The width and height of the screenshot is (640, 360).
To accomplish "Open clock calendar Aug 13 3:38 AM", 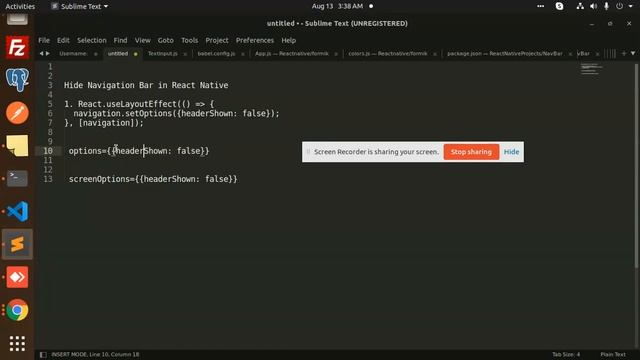I will coord(338,6).
